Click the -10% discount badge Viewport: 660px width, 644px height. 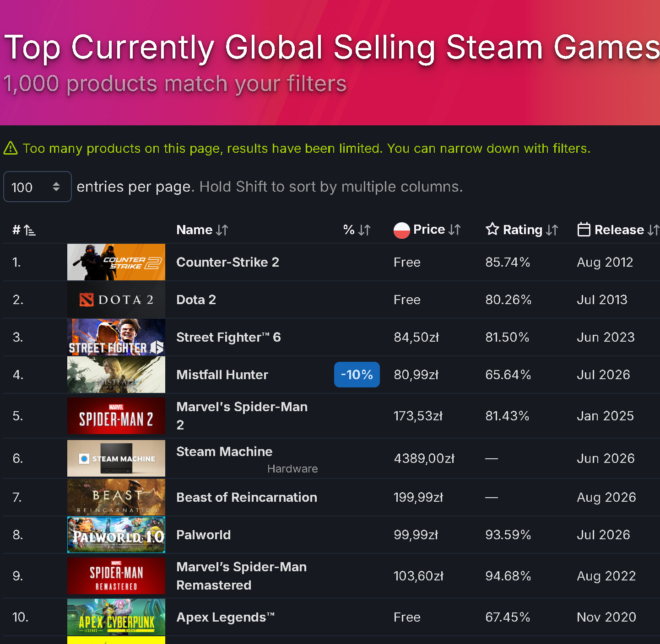pos(357,375)
